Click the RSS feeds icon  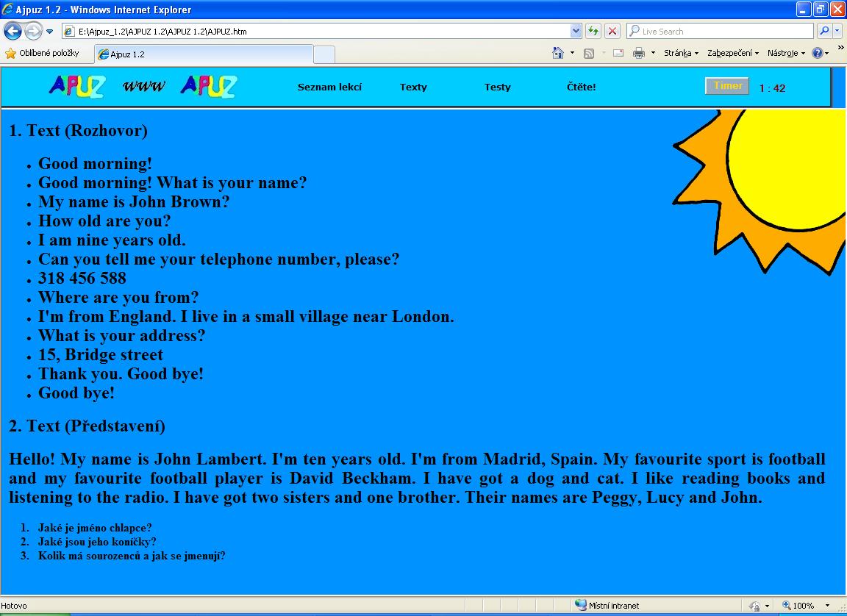(x=589, y=53)
